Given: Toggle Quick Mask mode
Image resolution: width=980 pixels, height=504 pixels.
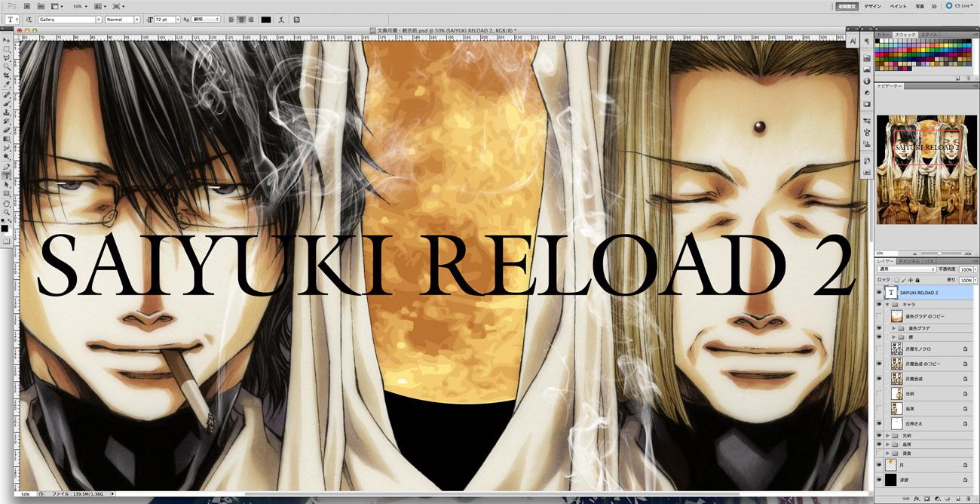Looking at the screenshot, I should [x=6, y=241].
